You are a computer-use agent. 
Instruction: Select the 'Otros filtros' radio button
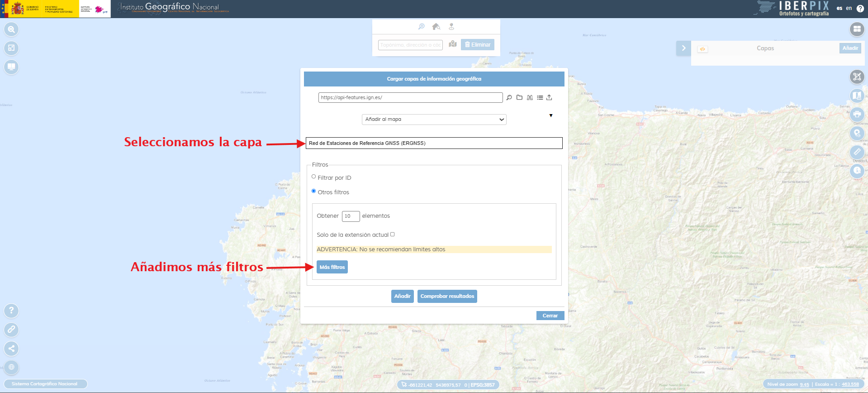coord(313,191)
